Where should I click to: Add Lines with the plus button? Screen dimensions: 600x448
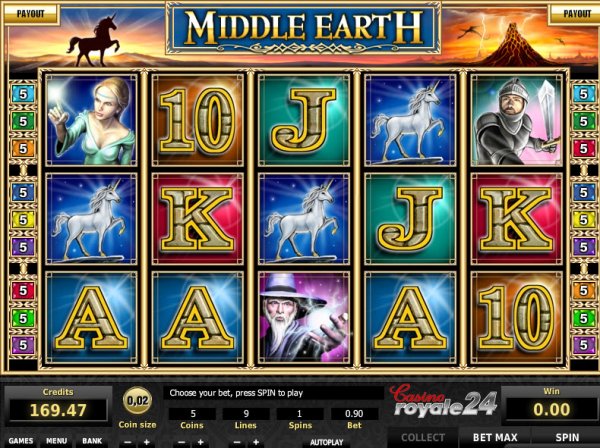pos(256,442)
